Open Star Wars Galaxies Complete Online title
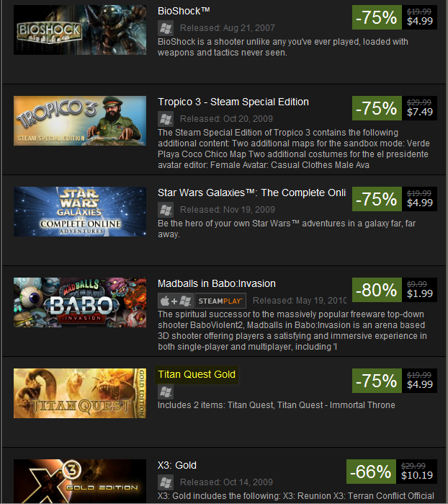 [x=252, y=193]
